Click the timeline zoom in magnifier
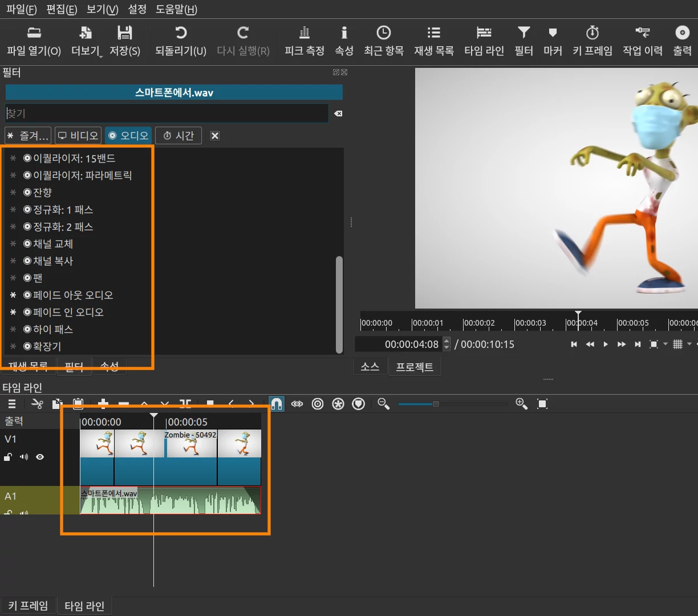 (521, 404)
